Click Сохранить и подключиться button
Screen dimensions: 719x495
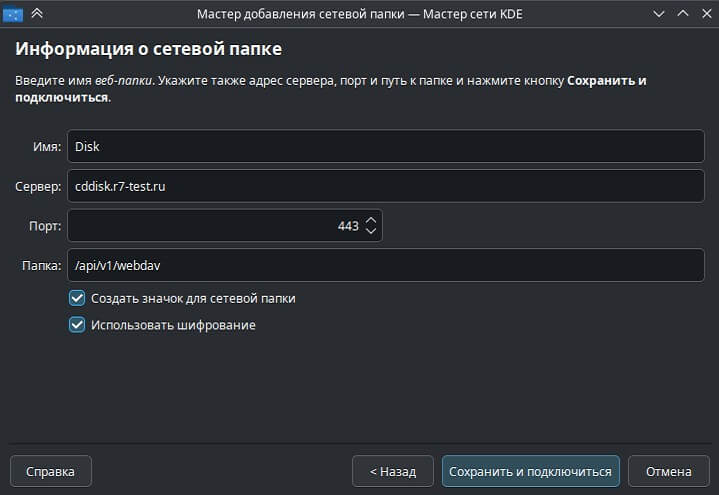pyautogui.click(x=531, y=471)
